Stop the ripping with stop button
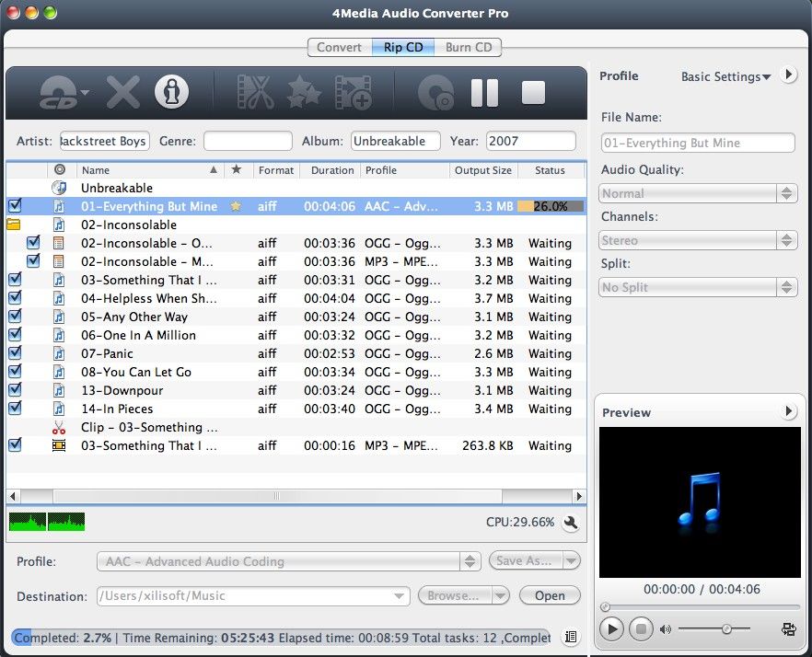The width and height of the screenshot is (812, 657). pos(533,92)
